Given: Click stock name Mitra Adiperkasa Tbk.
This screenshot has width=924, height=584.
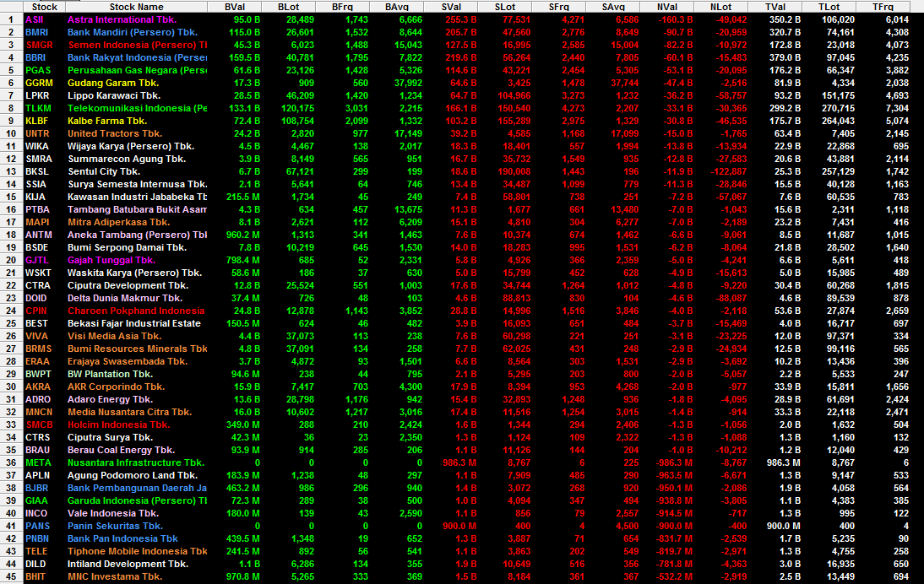Looking at the screenshot, I should [x=118, y=222].
